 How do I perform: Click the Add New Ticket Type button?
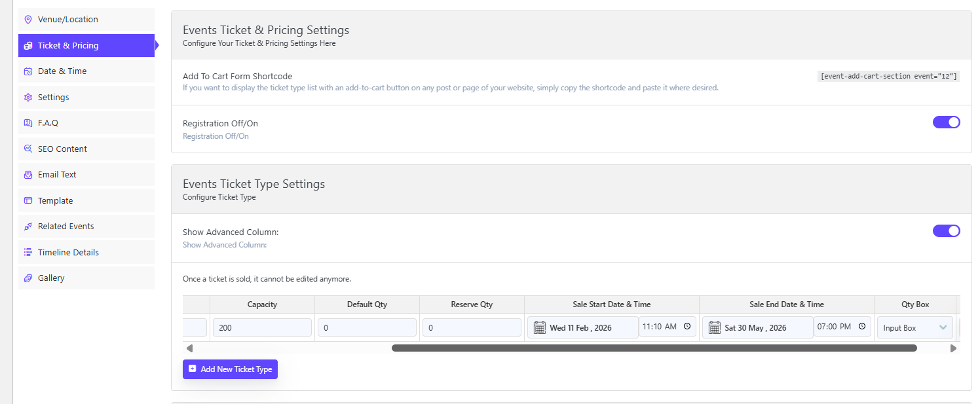(230, 369)
